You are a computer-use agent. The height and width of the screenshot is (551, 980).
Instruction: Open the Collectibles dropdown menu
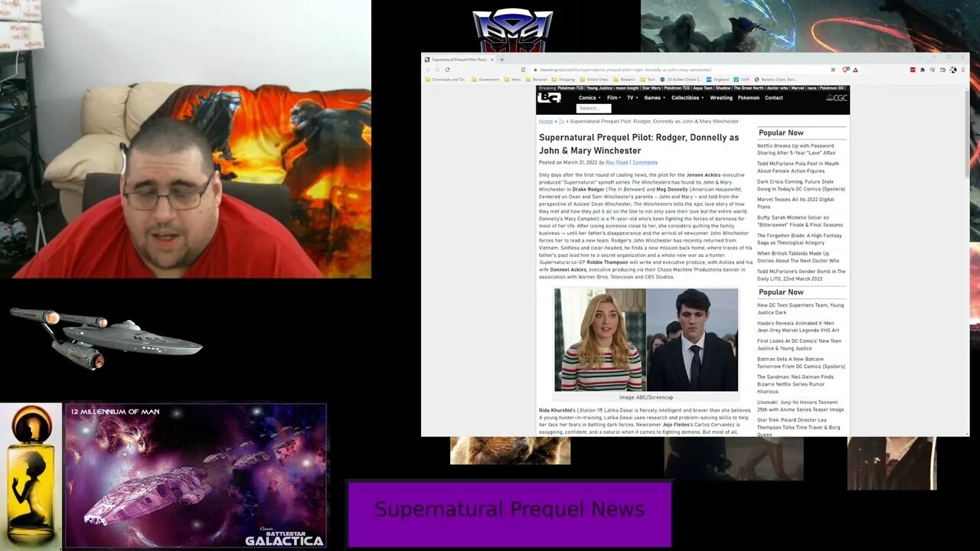point(689,98)
